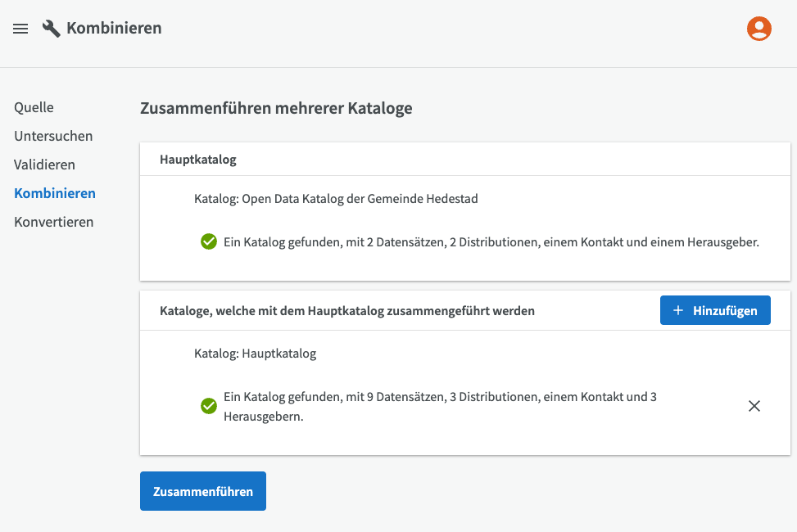Click the heading Zusammenführen mehrerer Kataloge
The width and height of the screenshot is (797, 532).
coord(276,108)
